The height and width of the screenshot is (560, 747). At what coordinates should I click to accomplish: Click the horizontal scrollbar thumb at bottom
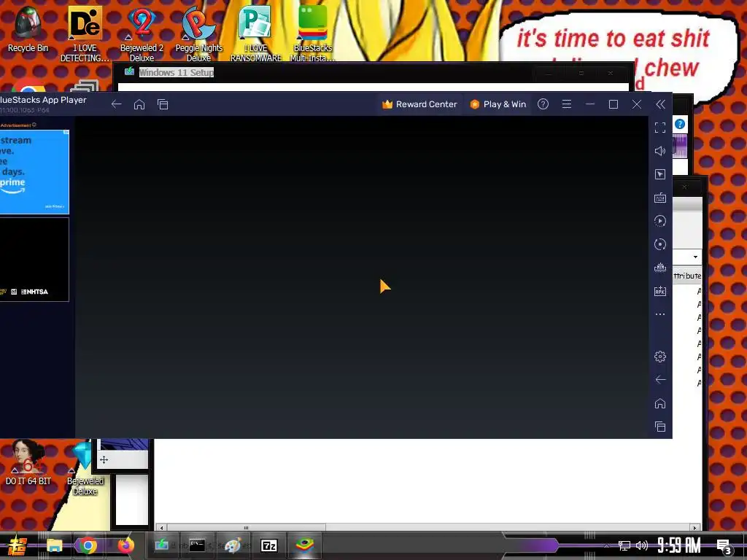click(x=246, y=528)
